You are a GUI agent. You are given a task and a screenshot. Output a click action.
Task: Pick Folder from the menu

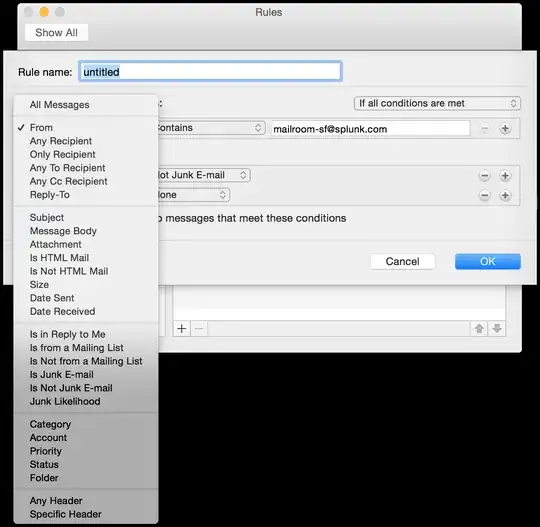[x=86, y=478]
